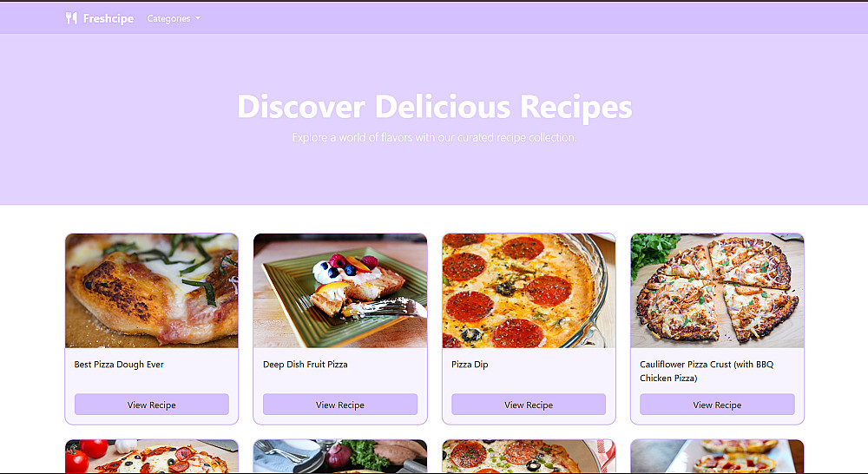Click the Discover Delicious Recipes heading

435,106
